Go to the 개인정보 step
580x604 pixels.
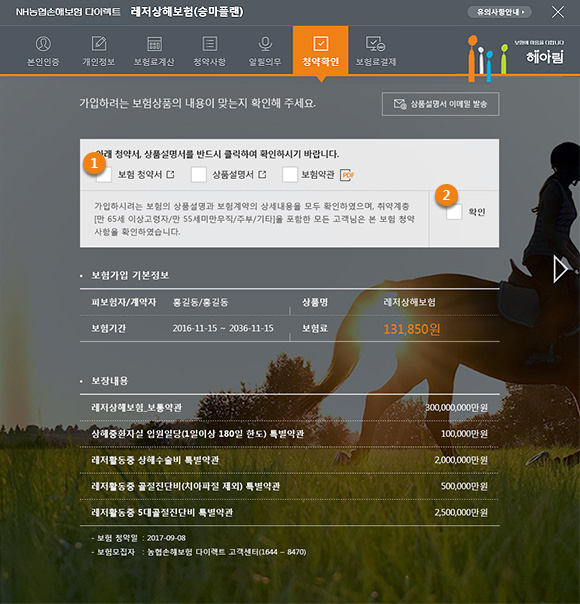[x=99, y=50]
